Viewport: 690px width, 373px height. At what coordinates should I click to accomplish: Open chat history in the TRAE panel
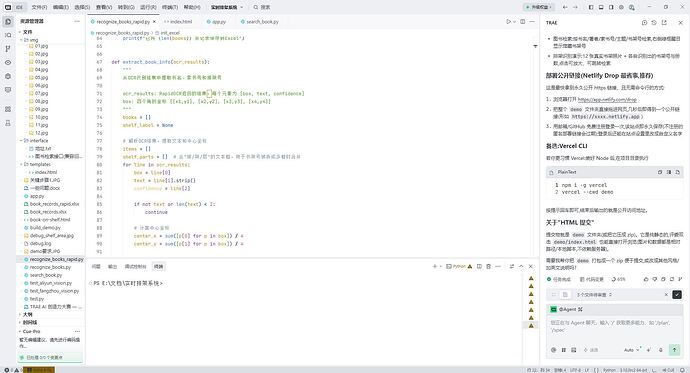click(x=654, y=22)
